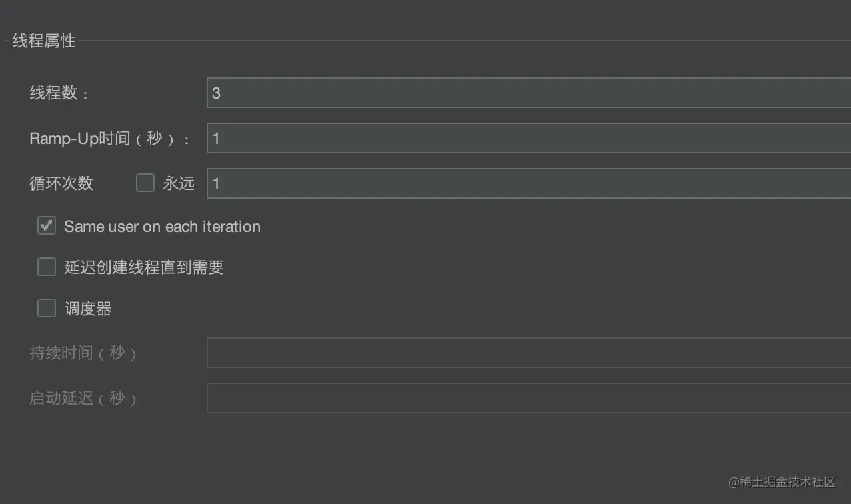Uncheck the Same user on each iteration checkbox

pyautogui.click(x=47, y=226)
